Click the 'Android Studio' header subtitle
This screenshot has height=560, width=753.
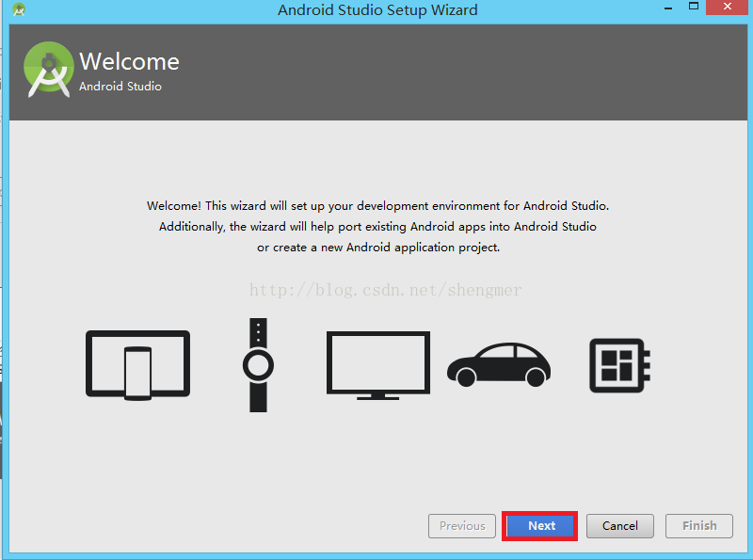pyautogui.click(x=120, y=87)
